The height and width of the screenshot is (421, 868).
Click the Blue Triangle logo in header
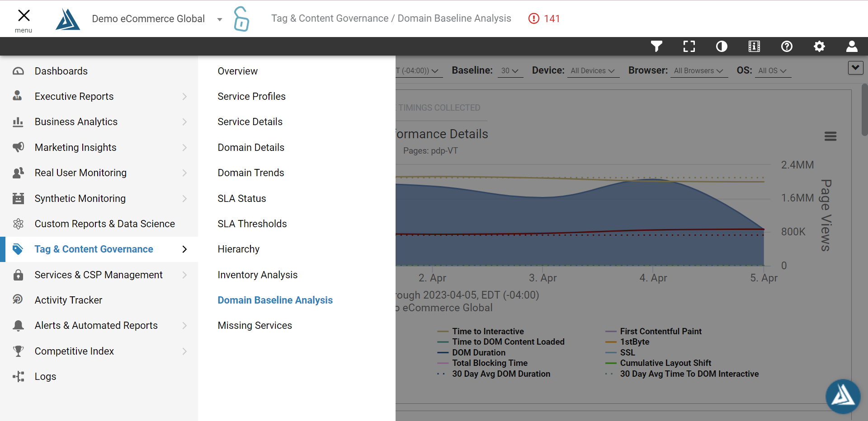pyautogui.click(x=68, y=19)
